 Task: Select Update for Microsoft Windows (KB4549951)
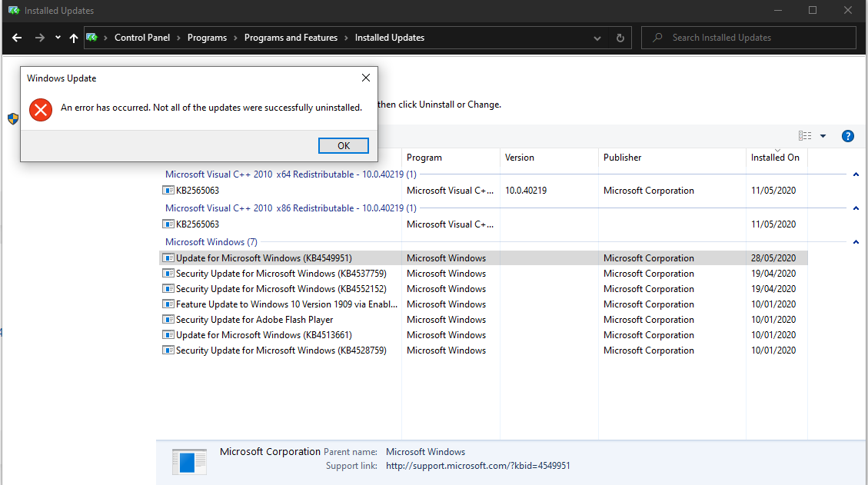484,258
